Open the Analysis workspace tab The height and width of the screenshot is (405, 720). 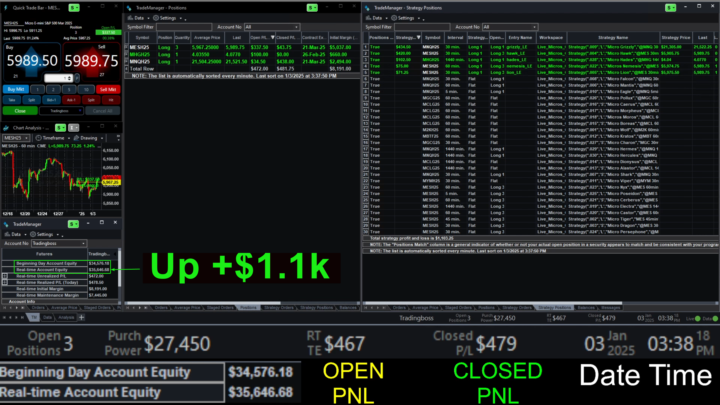[x=66, y=317]
